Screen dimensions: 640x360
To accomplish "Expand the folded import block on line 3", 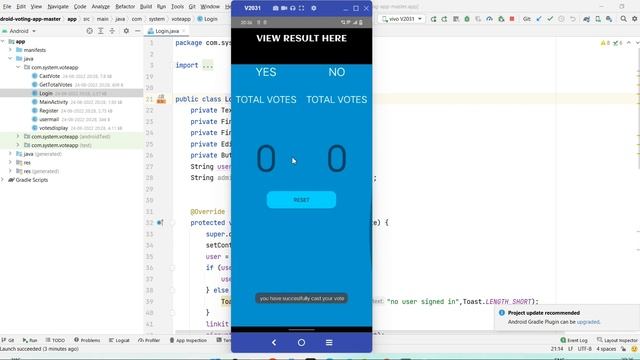I will (207, 65).
